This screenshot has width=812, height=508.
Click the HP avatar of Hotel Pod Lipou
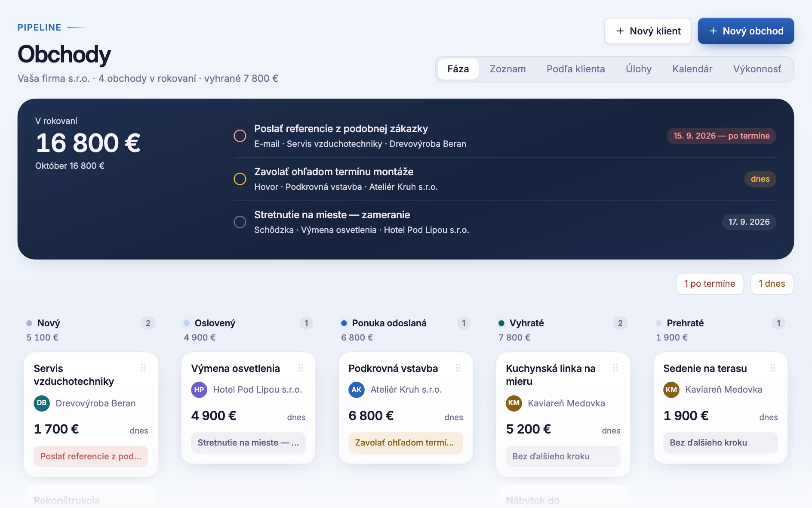(199, 390)
